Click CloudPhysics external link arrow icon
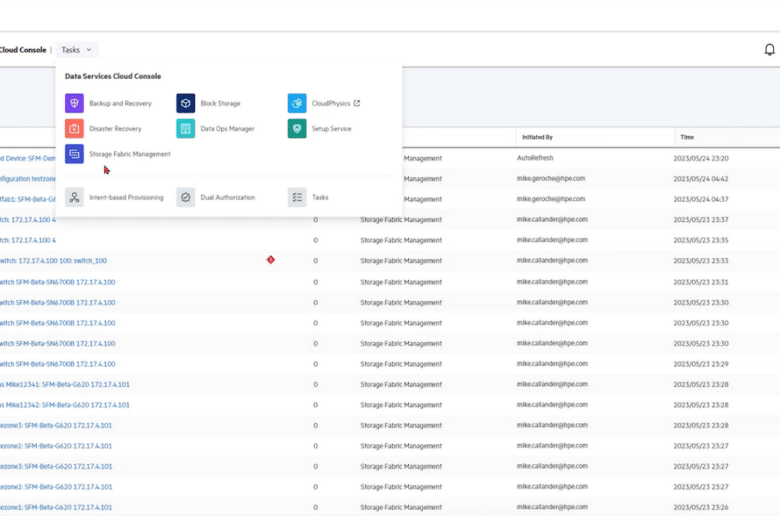 coord(357,103)
